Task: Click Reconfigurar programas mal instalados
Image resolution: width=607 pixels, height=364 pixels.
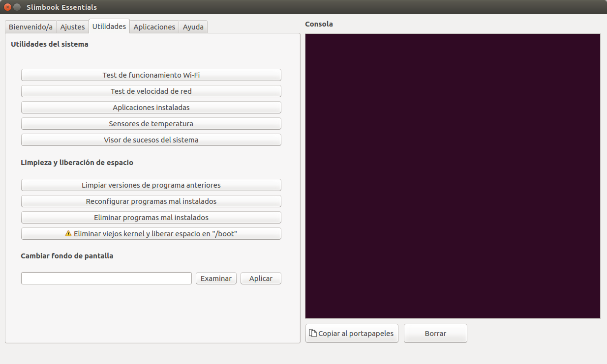Action: tap(151, 201)
